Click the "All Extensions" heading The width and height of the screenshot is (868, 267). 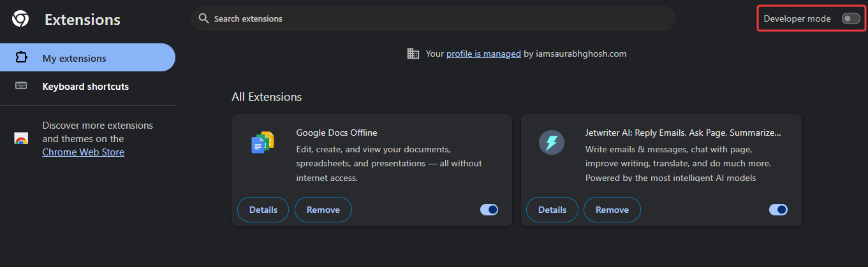[267, 97]
